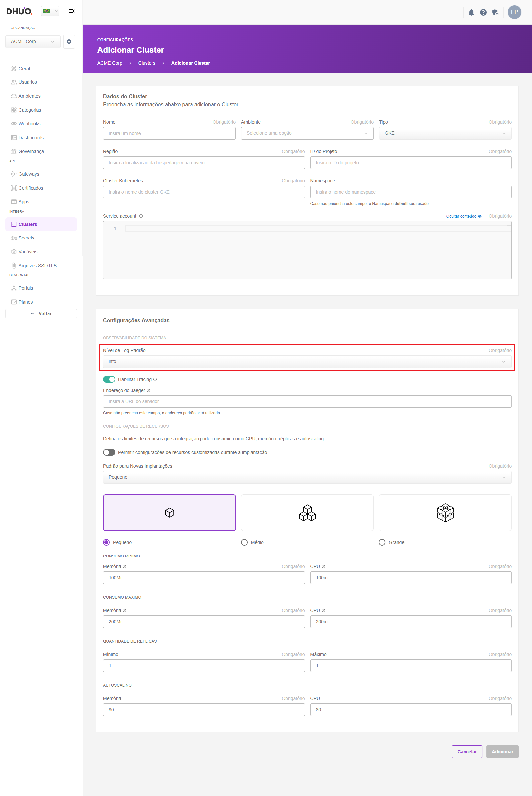The width and height of the screenshot is (532, 796).
Task: Click the Service account info icon
Action: (141, 216)
